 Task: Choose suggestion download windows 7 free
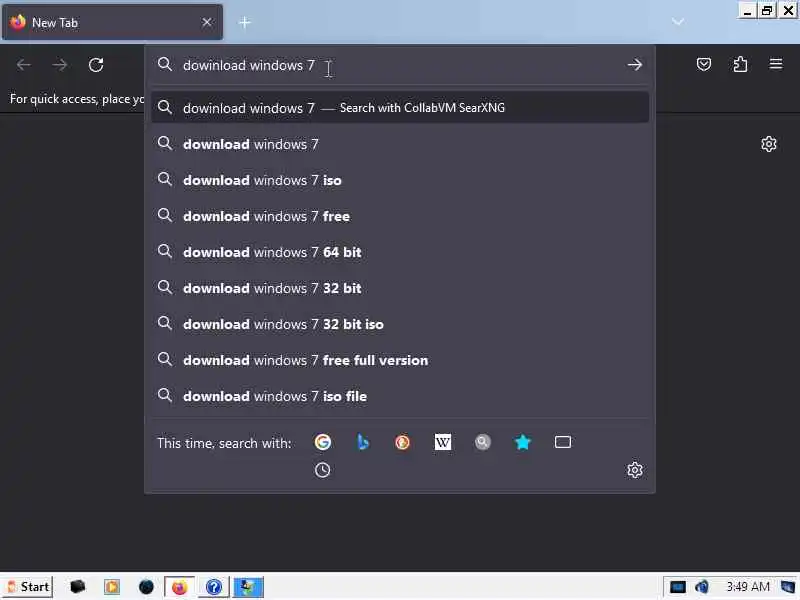point(399,216)
